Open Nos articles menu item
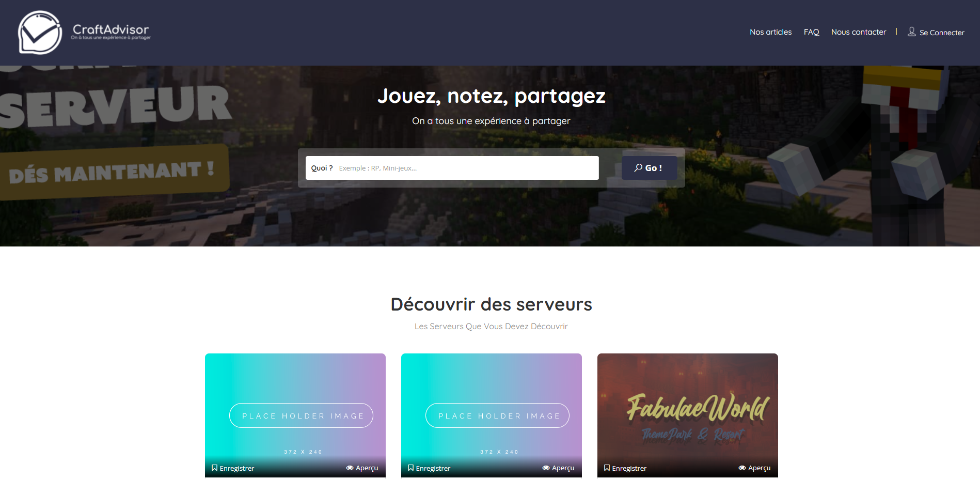 [770, 32]
